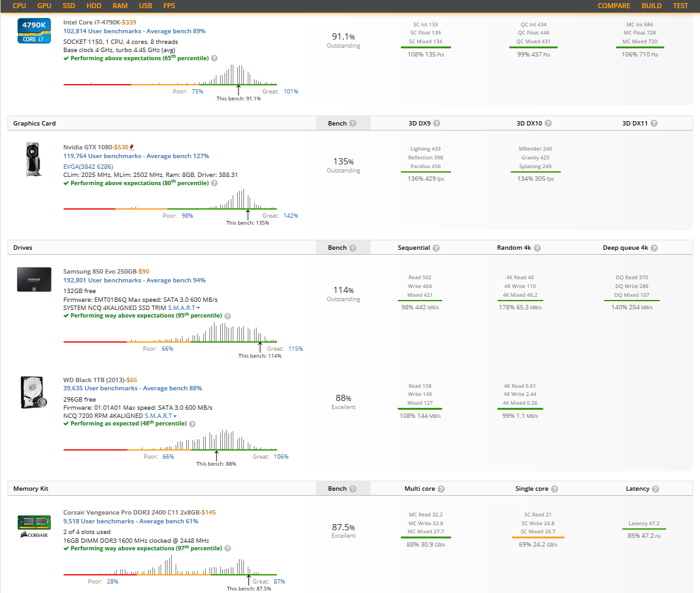Image resolution: width=700 pixels, height=593 pixels.
Task: Click the help icon next to Sequential column
Action: point(437,247)
